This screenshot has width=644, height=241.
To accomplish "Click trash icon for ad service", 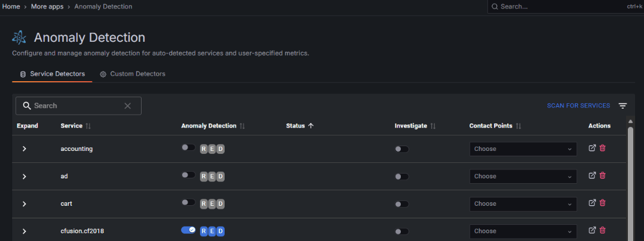I will 602,175.
